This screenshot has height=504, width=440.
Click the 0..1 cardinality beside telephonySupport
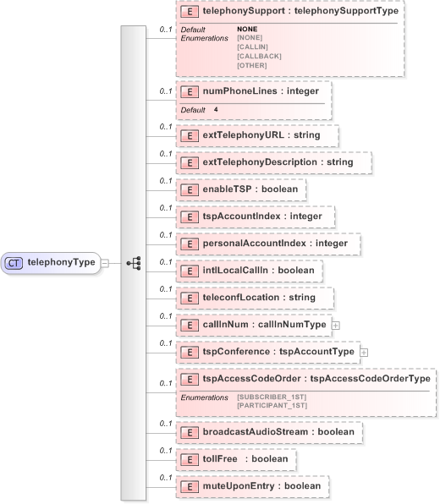(166, 30)
